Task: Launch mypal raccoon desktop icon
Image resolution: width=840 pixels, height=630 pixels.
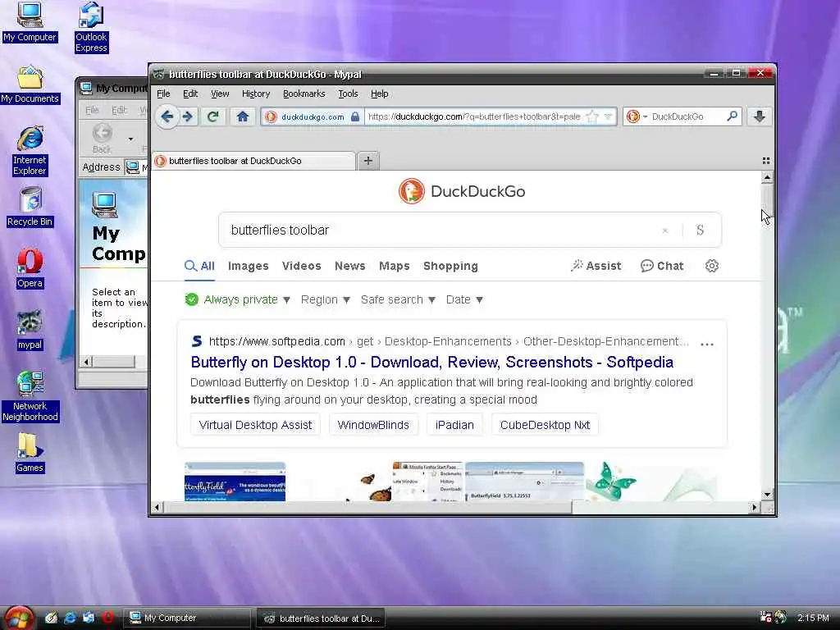Action: tap(30, 330)
